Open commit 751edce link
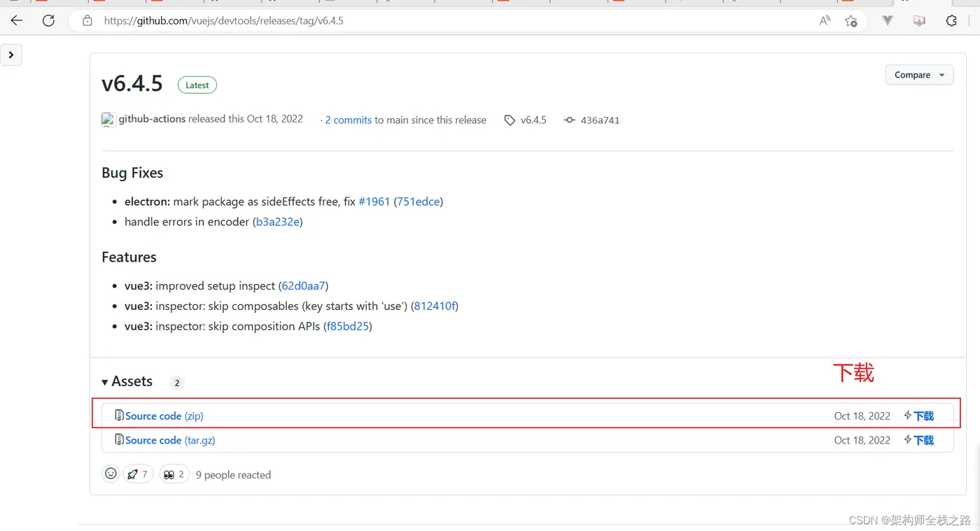Viewport: 980px width, 531px height. click(x=419, y=201)
